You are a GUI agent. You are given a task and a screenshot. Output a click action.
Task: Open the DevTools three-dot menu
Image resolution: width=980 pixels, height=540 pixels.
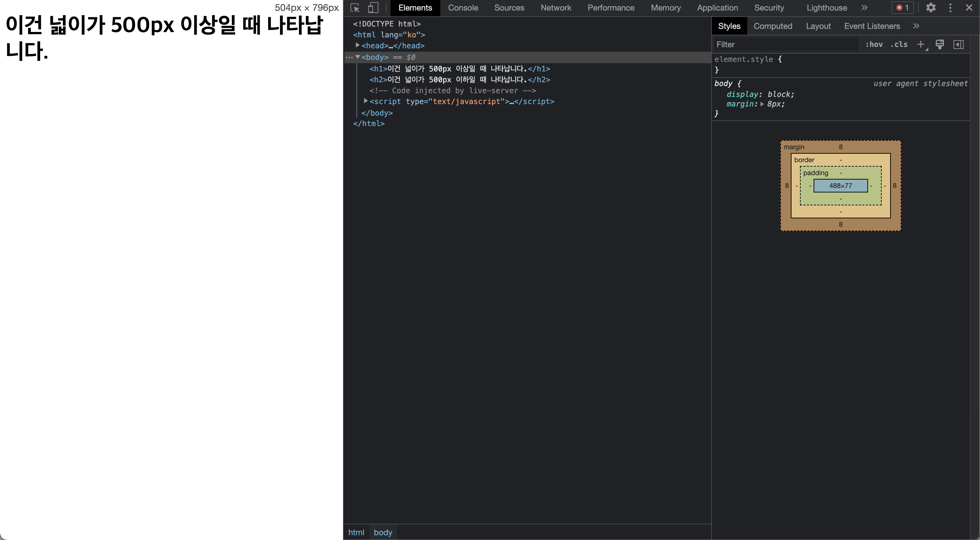(950, 7)
